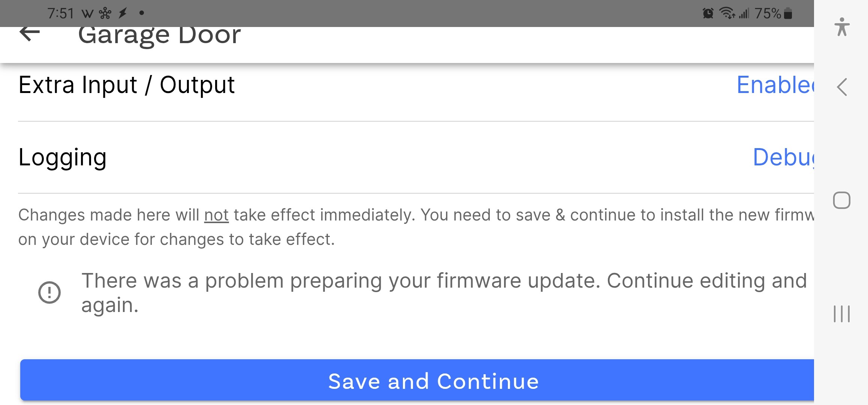
Task: Tap the cellular signal bars icon
Action: pyautogui.click(x=744, y=14)
